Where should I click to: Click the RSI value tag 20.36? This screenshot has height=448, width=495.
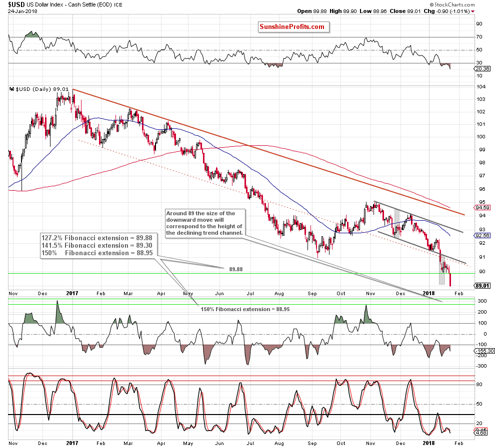[x=482, y=69]
